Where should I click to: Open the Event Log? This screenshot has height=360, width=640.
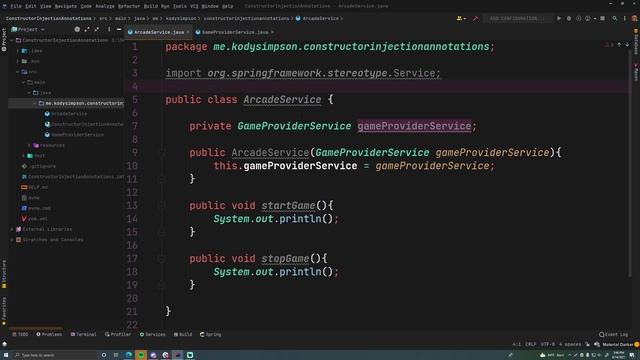coord(613,334)
